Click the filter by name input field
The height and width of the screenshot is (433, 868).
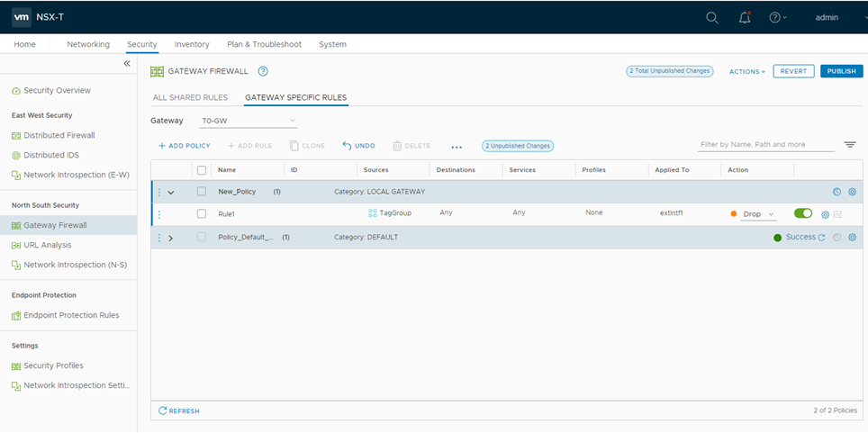(x=765, y=145)
